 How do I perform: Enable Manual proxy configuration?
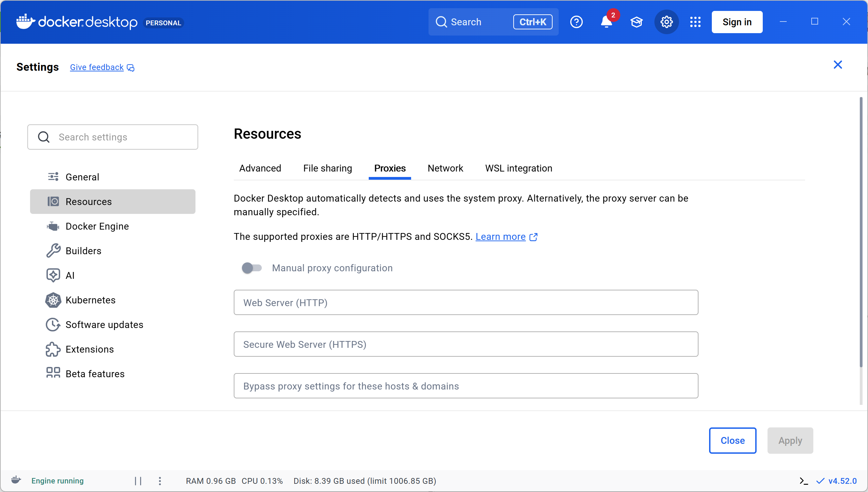252,268
